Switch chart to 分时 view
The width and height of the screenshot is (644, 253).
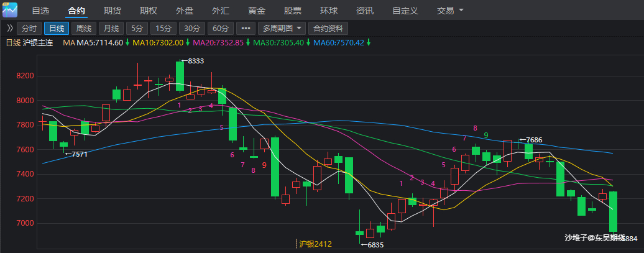29,29
